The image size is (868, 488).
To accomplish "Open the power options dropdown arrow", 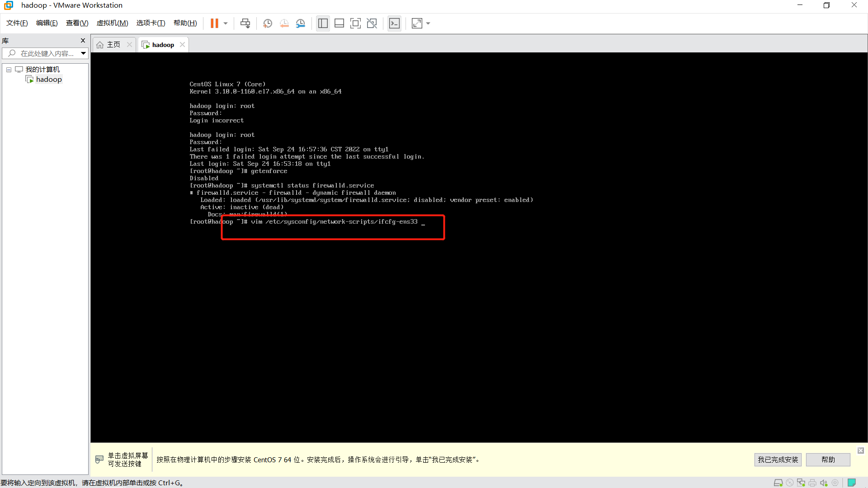I will tap(226, 23).
